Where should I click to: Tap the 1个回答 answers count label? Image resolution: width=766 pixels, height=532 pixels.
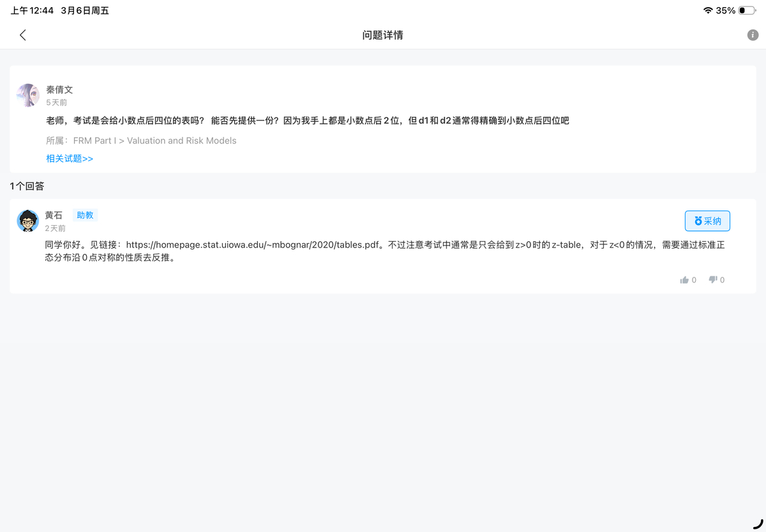pos(27,186)
